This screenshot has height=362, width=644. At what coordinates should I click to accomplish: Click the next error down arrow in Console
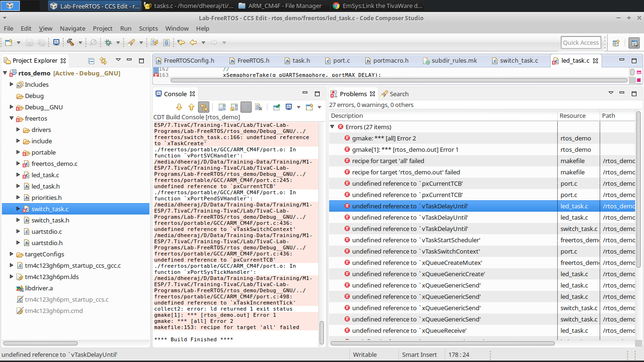[x=179, y=107]
